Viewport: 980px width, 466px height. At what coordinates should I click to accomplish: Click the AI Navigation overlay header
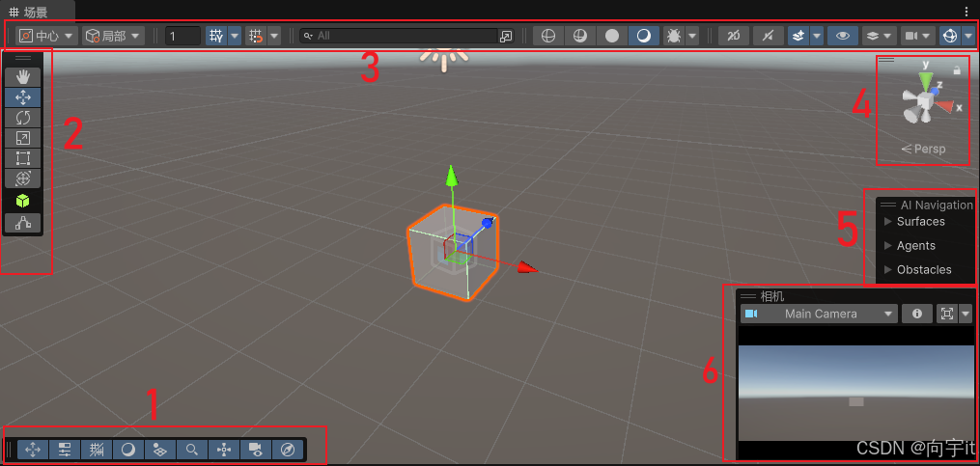click(x=928, y=205)
